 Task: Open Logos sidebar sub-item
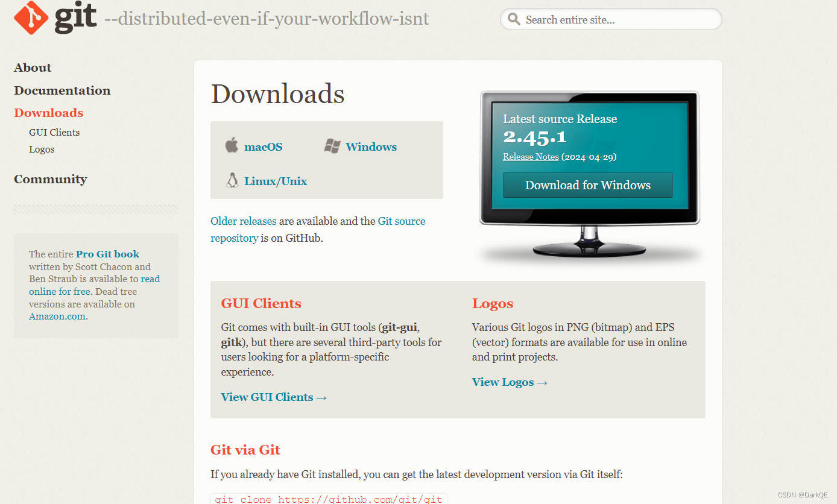42,149
